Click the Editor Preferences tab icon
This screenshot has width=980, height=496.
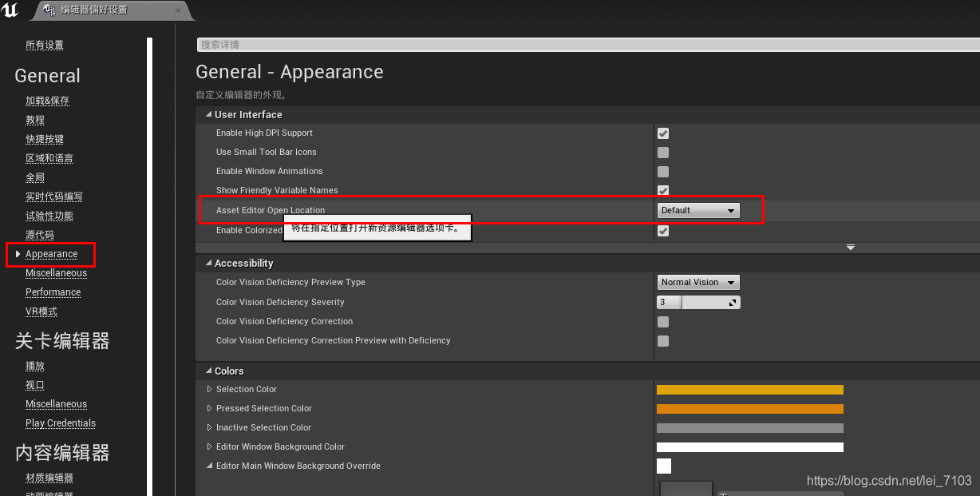[50, 10]
